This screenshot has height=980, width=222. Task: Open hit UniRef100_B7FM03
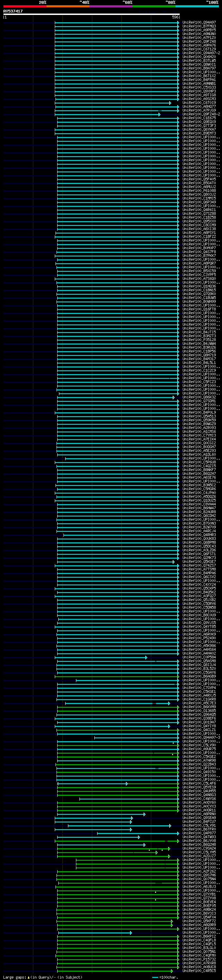(199, 26)
